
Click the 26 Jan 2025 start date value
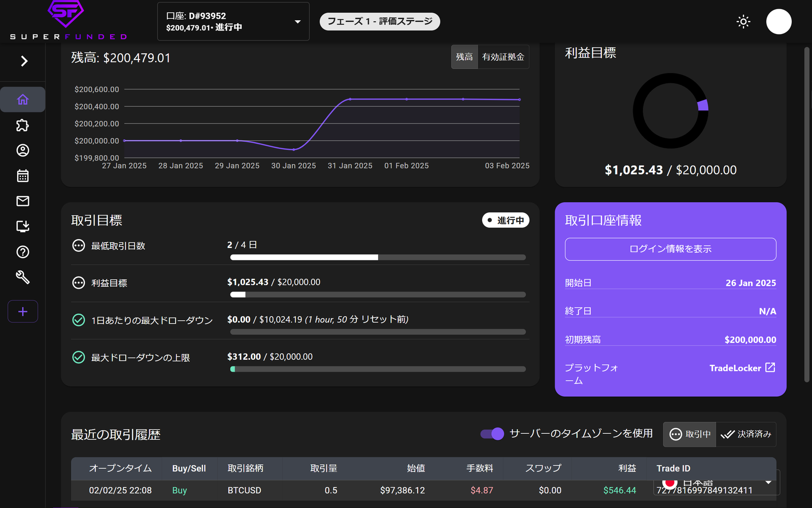click(x=751, y=283)
